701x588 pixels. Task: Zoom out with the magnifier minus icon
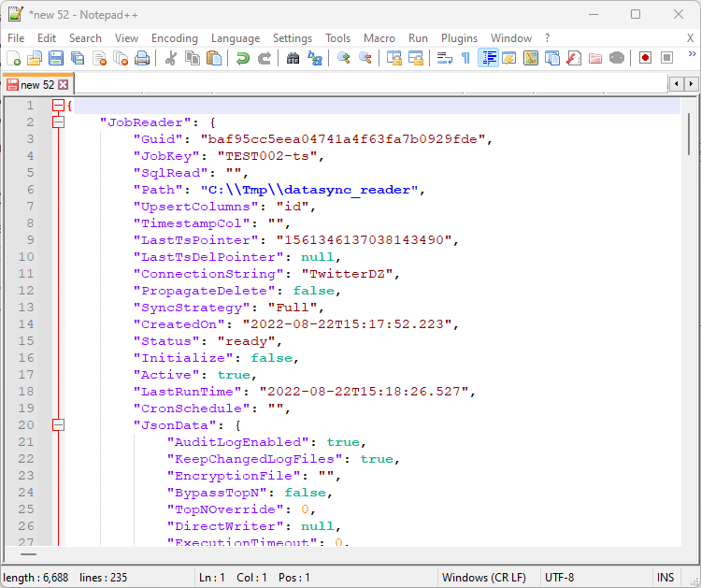pos(365,58)
